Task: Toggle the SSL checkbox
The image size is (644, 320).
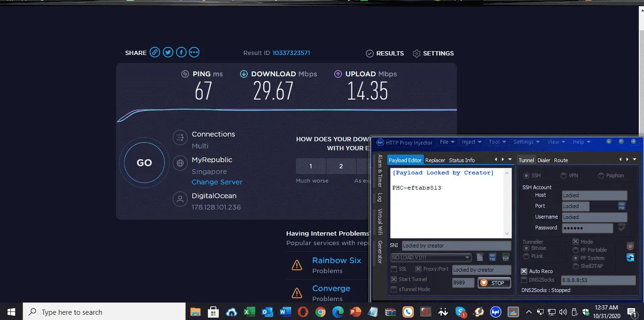Action: [x=394, y=269]
